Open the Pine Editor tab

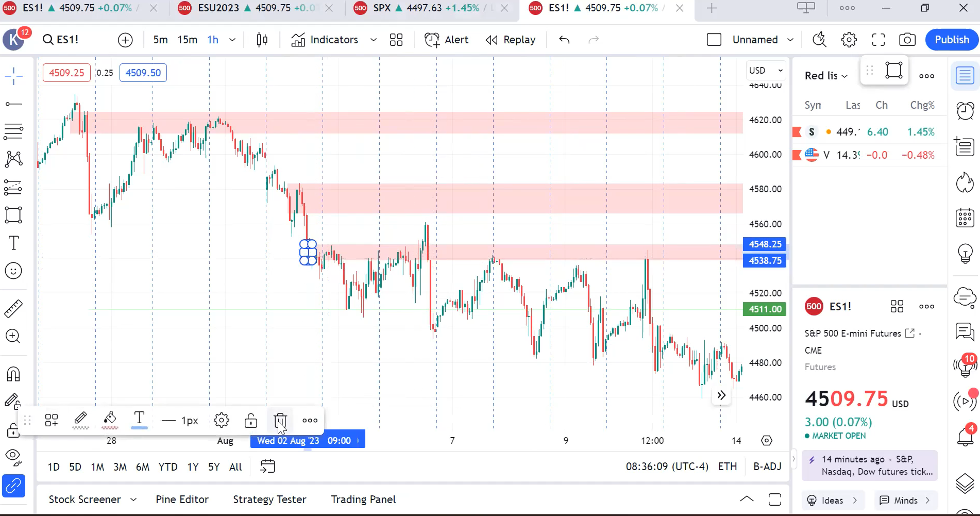point(182,499)
